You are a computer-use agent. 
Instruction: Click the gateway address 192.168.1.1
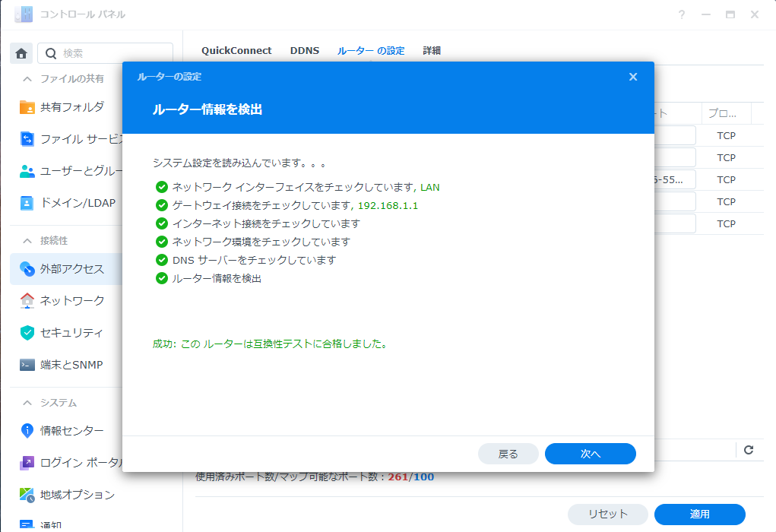(x=388, y=205)
